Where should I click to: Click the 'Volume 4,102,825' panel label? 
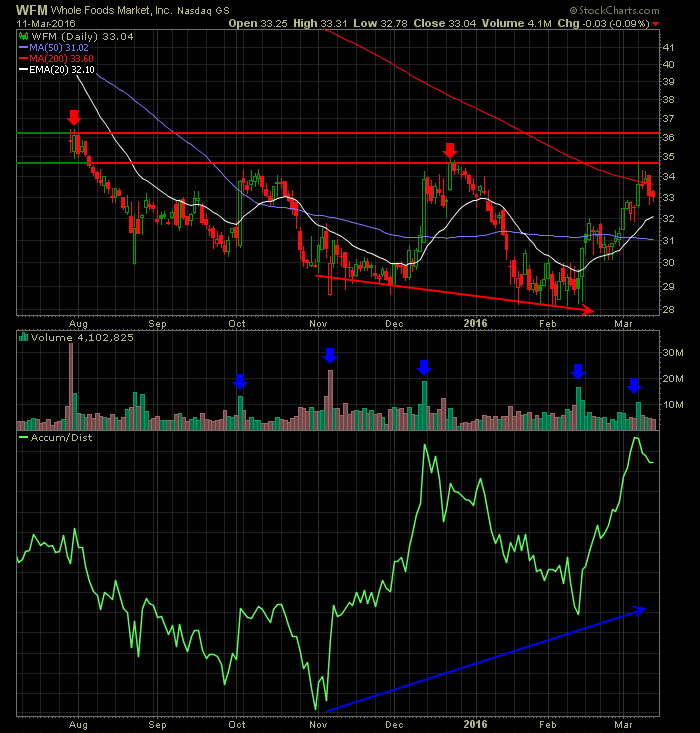82,337
